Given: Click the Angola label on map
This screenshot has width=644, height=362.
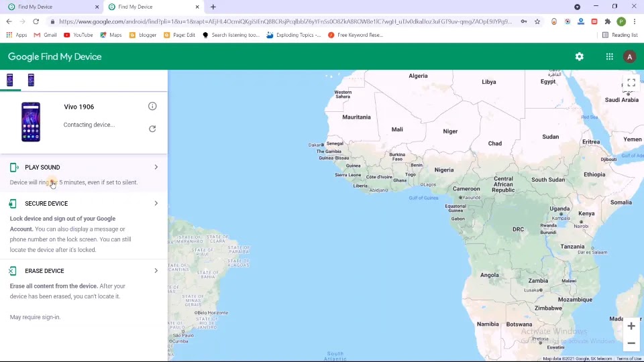Looking at the screenshot, I should 490,275.
